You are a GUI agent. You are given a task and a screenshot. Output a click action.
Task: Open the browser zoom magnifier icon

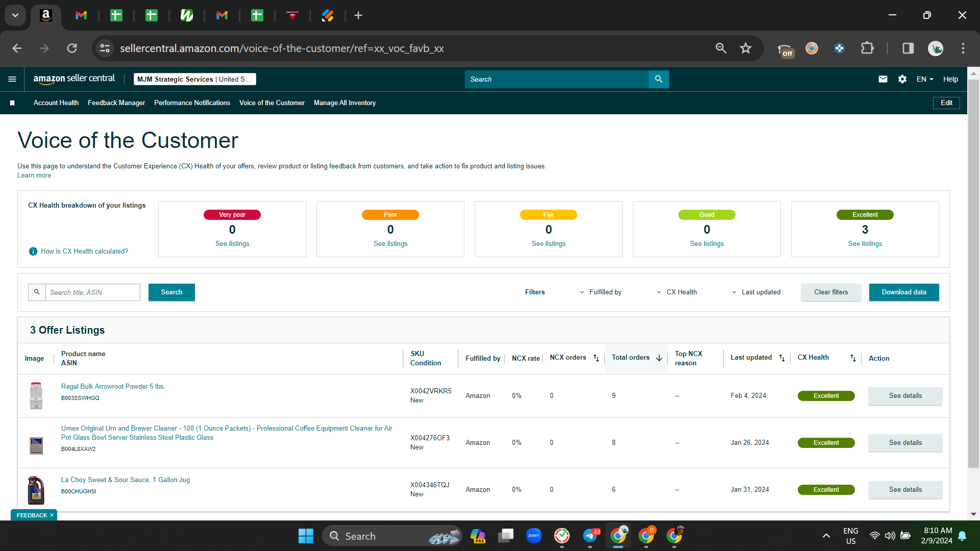tap(721, 48)
